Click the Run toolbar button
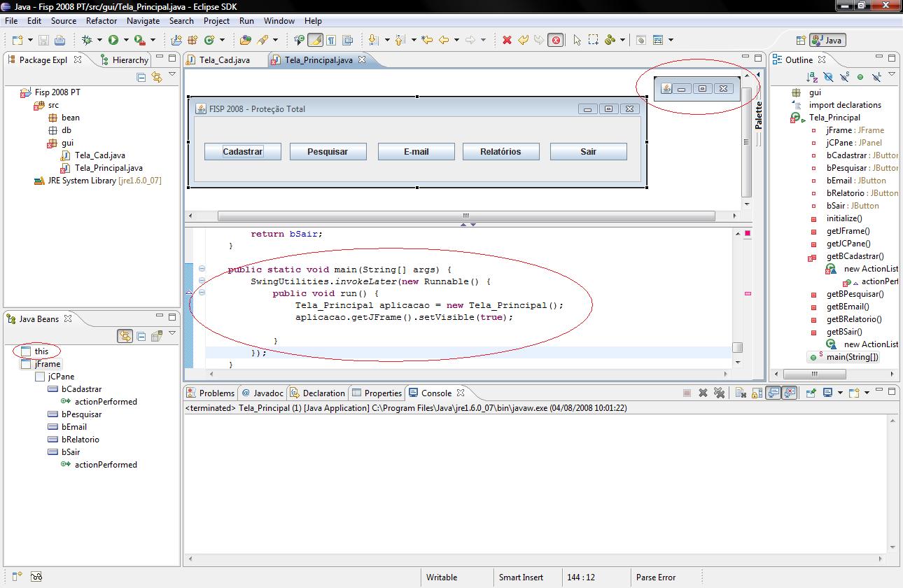 [x=113, y=41]
